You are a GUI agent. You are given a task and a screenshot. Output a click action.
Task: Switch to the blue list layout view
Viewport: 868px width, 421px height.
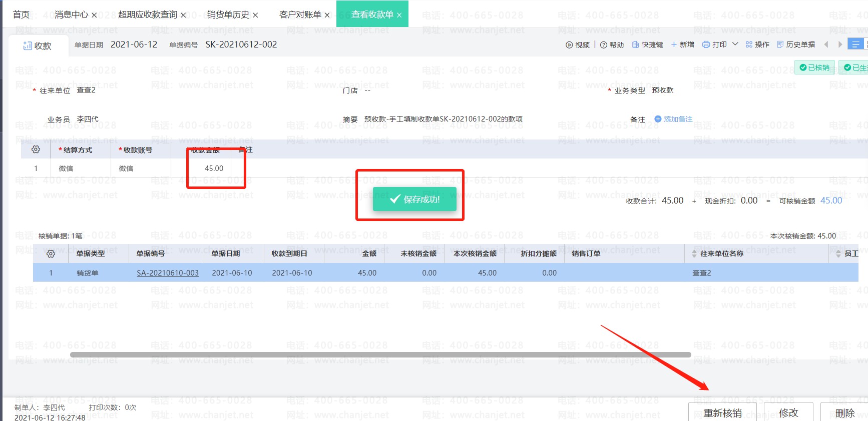click(856, 44)
